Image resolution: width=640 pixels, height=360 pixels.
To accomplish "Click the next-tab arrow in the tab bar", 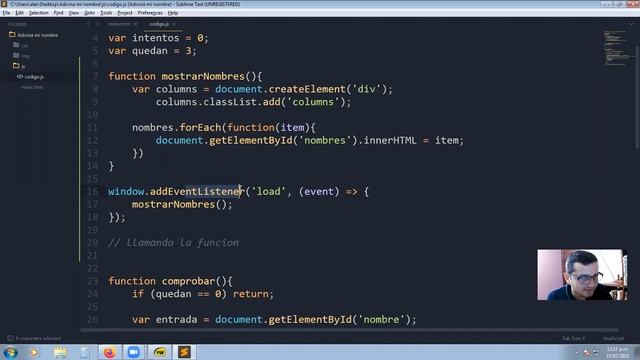I will pos(97,24).
